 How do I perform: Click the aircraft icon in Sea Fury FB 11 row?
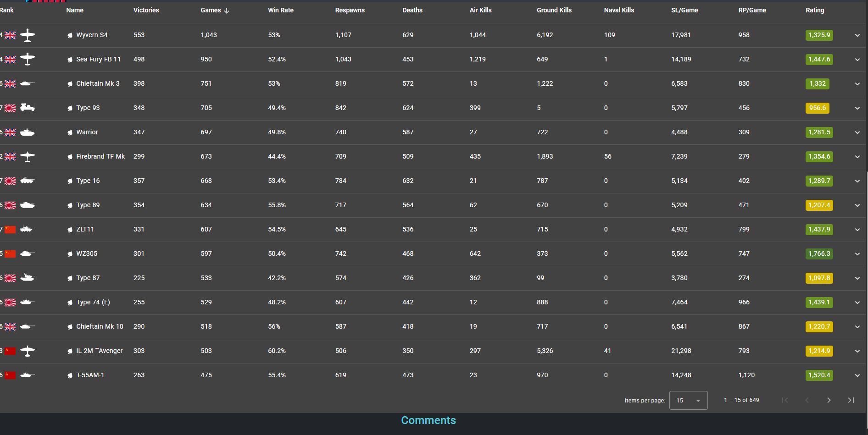[x=28, y=60]
